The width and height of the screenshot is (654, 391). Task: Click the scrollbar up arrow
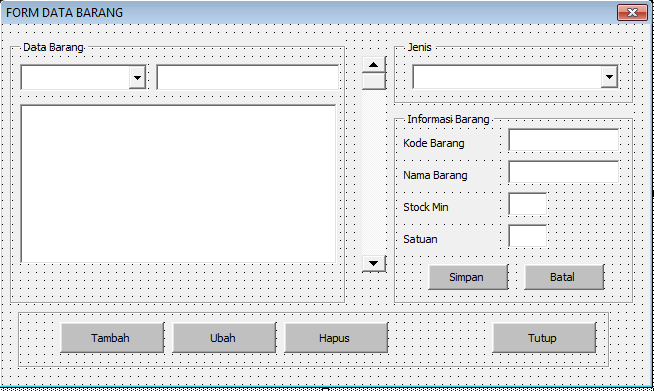click(x=373, y=65)
